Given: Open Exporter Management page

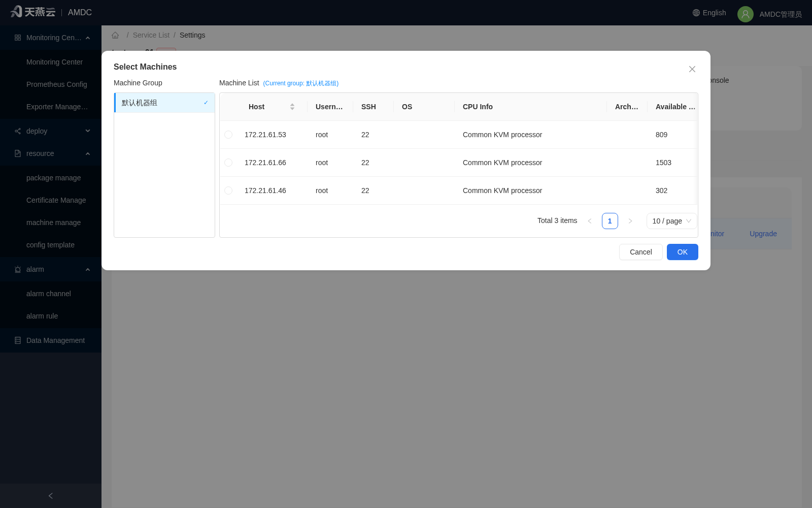Looking at the screenshot, I should 51,107.
